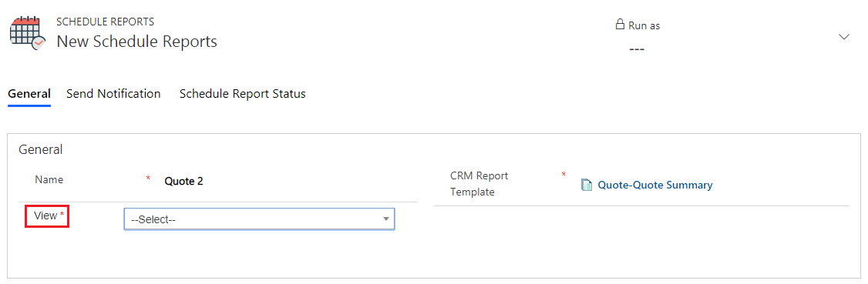Open the View --Select-- dropdown

pyautogui.click(x=259, y=219)
